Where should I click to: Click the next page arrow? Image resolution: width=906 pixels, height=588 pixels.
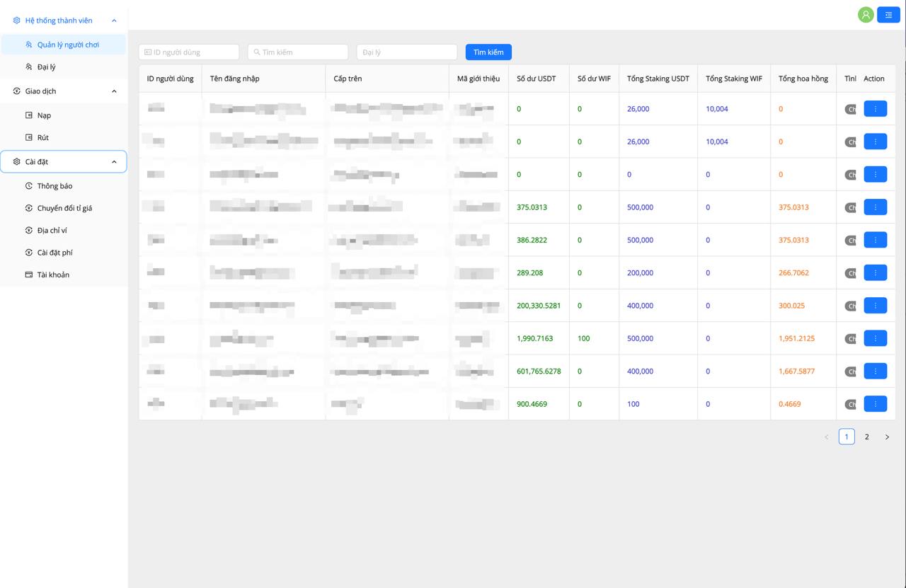(887, 437)
